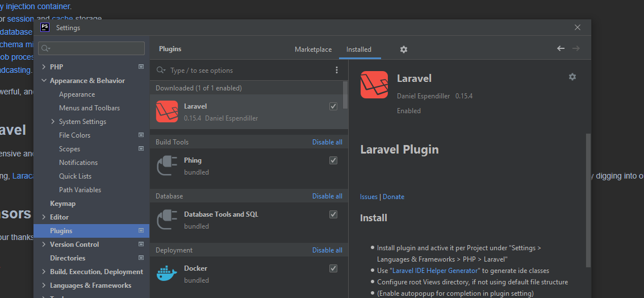
Task: Switch to the Installed tab
Action: click(x=359, y=49)
